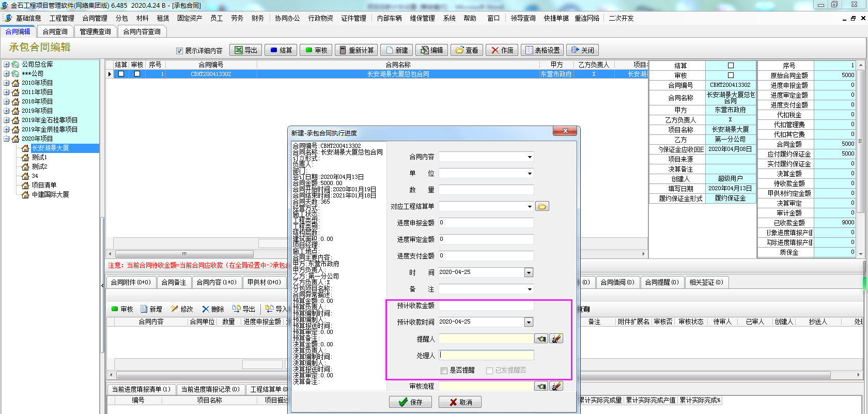
Task: Open the 合同内容 dropdown in dialog
Action: click(530, 157)
